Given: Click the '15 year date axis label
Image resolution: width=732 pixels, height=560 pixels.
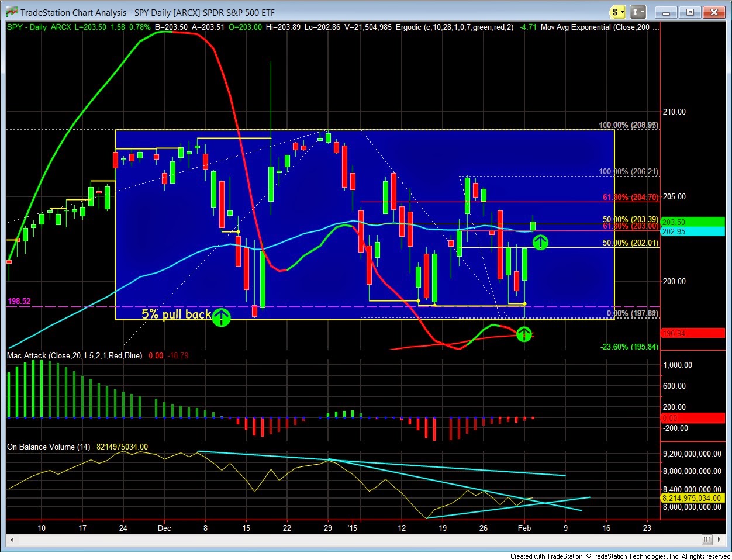Looking at the screenshot, I should [351, 528].
